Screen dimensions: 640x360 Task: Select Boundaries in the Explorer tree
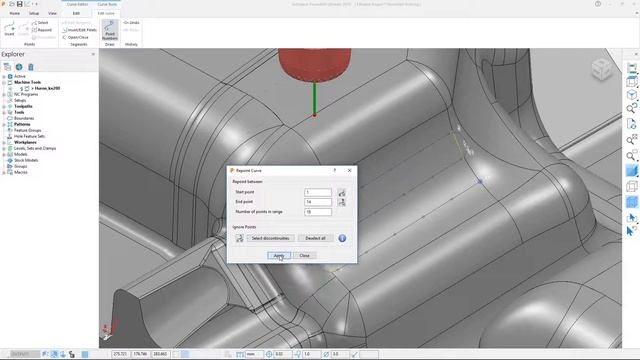click(24, 118)
